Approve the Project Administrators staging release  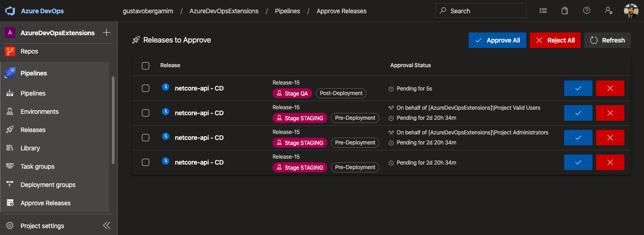click(578, 138)
